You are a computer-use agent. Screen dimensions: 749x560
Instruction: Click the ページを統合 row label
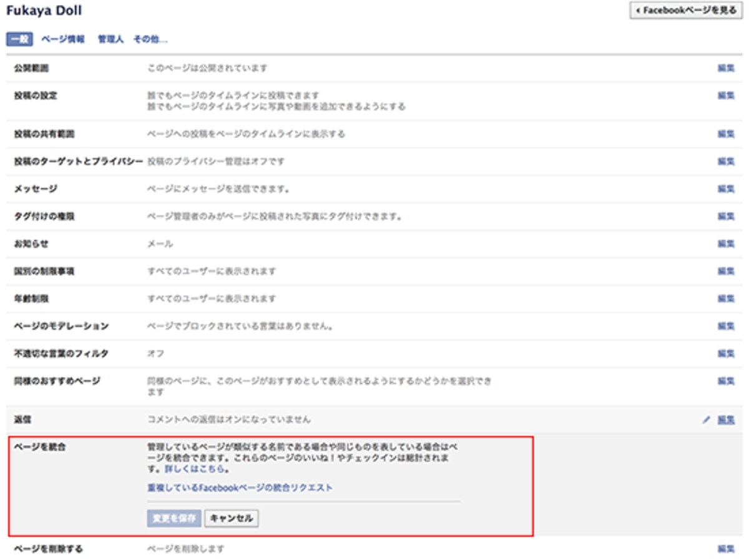[40, 448]
